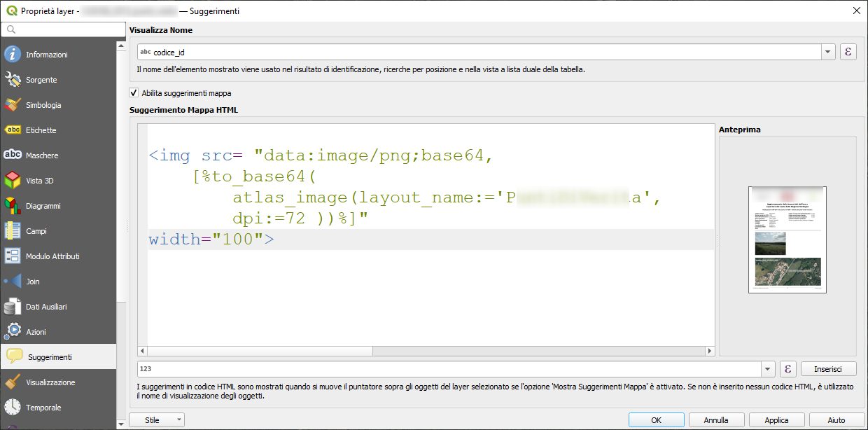This screenshot has width=868, height=430.
Task: Expand the codice_id display name dropdown
Action: (829, 52)
